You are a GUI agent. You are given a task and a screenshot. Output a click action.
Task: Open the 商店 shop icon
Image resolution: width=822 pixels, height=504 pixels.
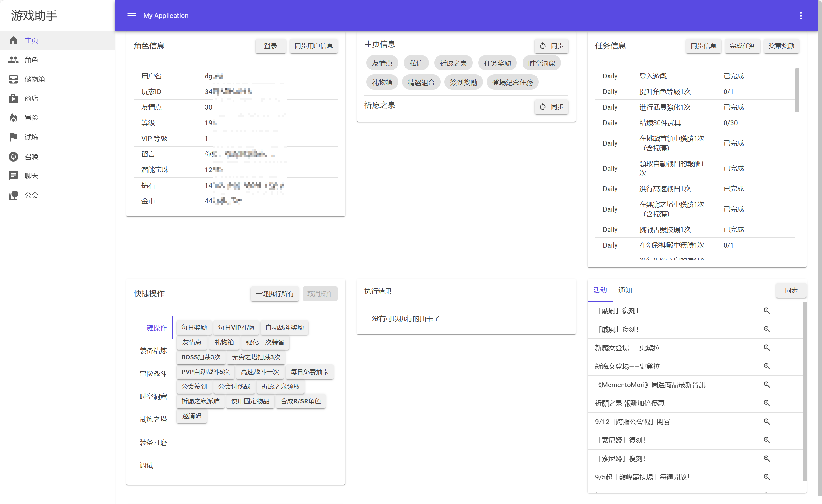pos(13,98)
